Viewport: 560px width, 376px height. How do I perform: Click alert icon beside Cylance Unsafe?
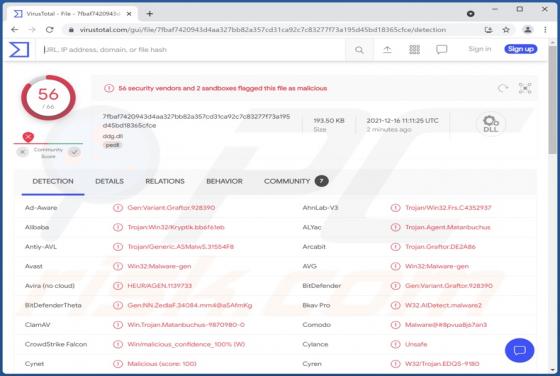coord(395,344)
